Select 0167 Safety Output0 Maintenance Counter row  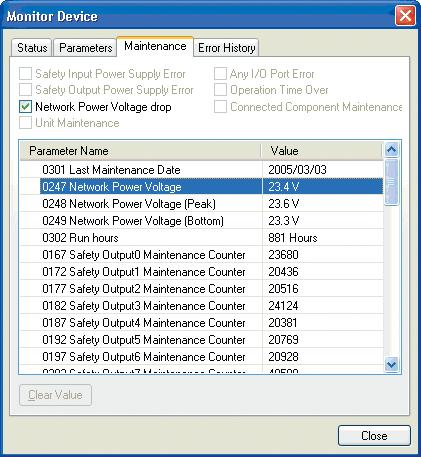(x=201, y=255)
